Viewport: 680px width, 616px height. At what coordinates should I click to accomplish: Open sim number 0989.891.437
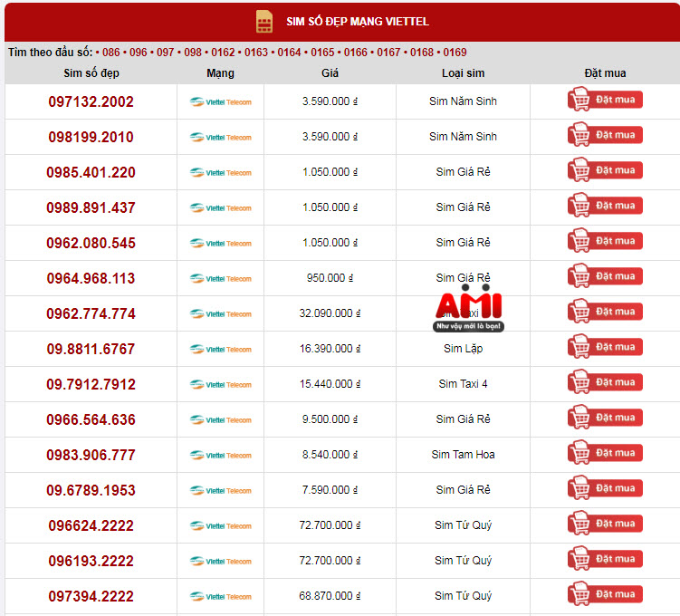click(x=91, y=207)
